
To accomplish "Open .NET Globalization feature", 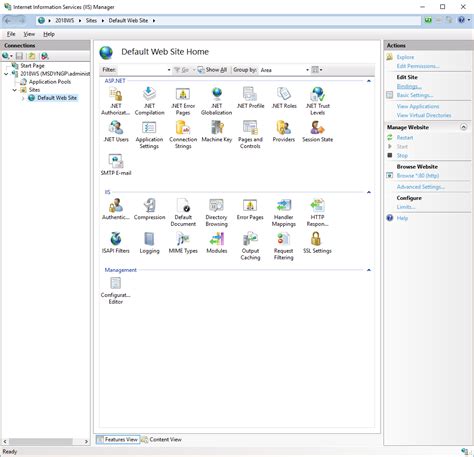I will point(217,101).
